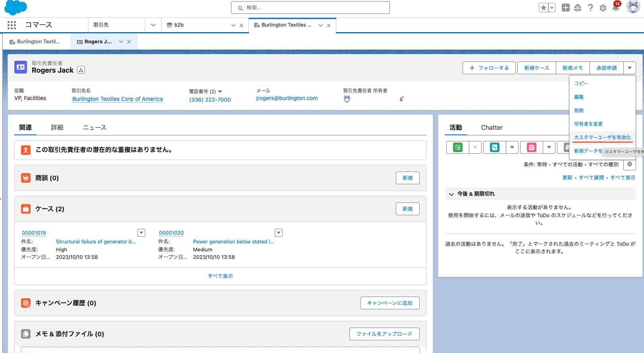Viewport: 644px width, 353px height.
Task: Click 新規 in the ケース section
Action: pos(408,209)
